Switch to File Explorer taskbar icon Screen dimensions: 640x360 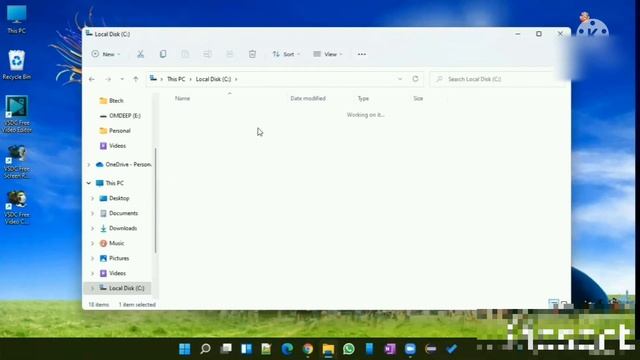[328, 349]
